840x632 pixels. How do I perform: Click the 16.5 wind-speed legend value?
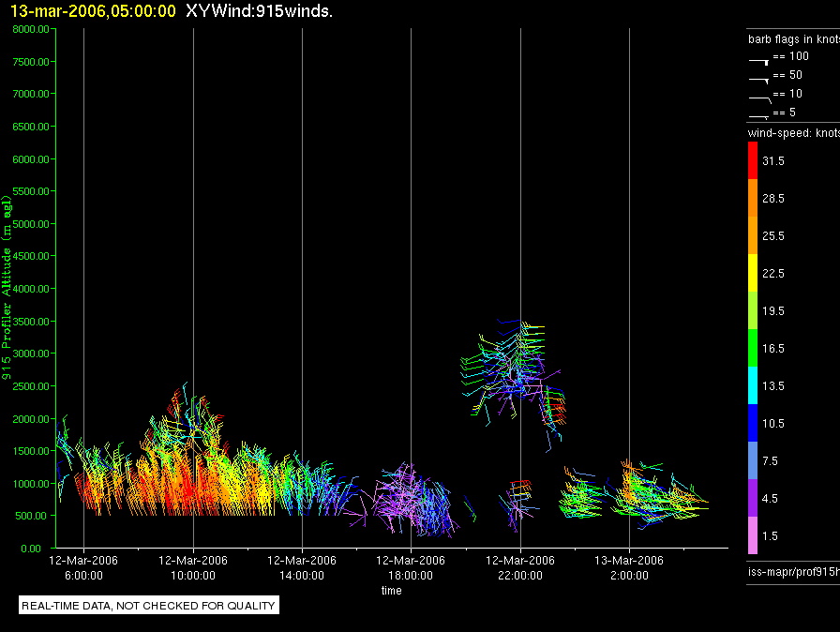pos(773,348)
